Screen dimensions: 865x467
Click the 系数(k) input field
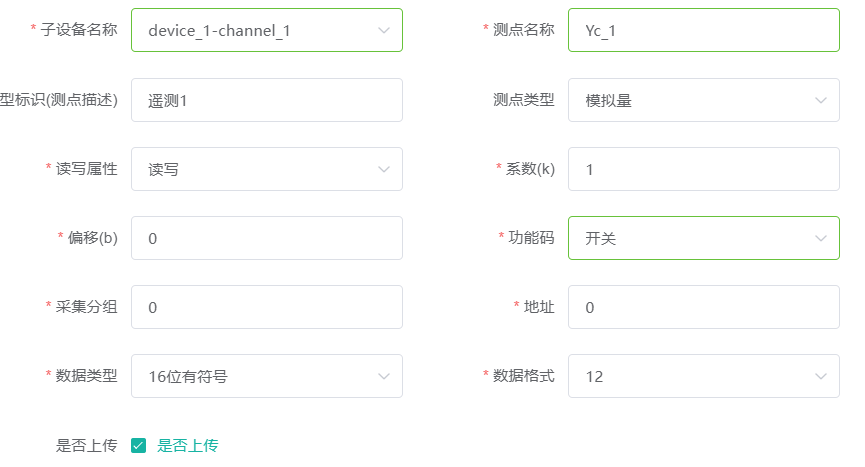point(704,169)
